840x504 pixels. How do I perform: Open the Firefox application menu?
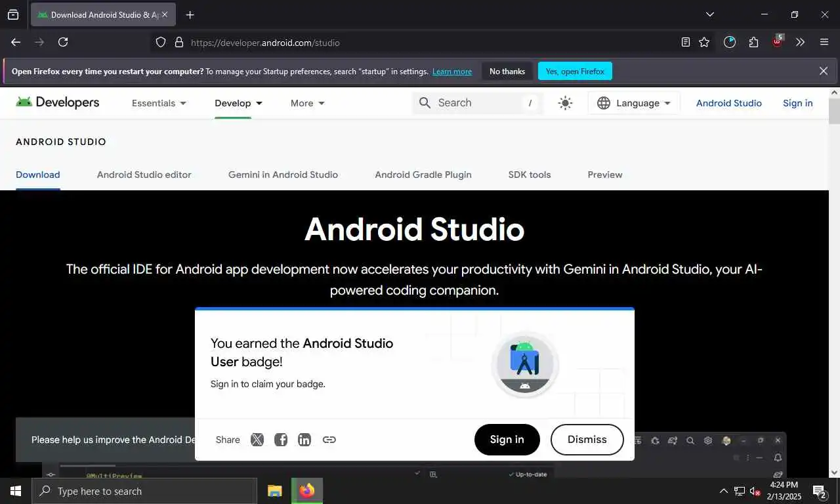[824, 42]
